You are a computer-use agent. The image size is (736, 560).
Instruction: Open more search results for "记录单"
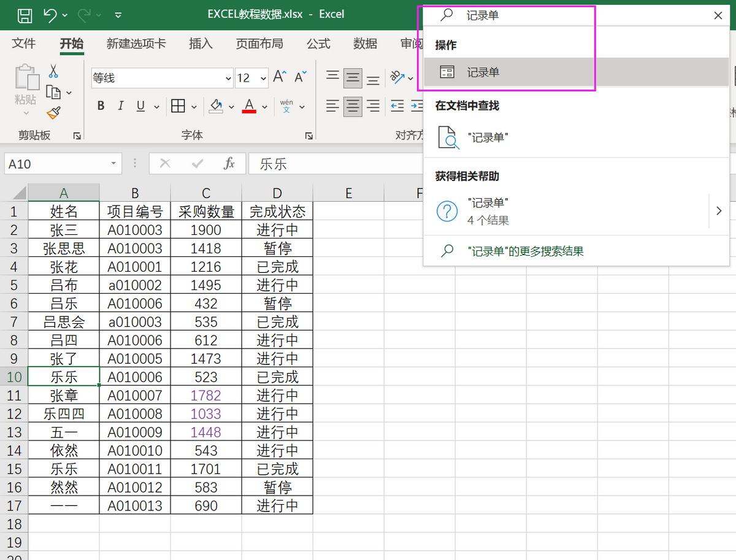coord(576,251)
